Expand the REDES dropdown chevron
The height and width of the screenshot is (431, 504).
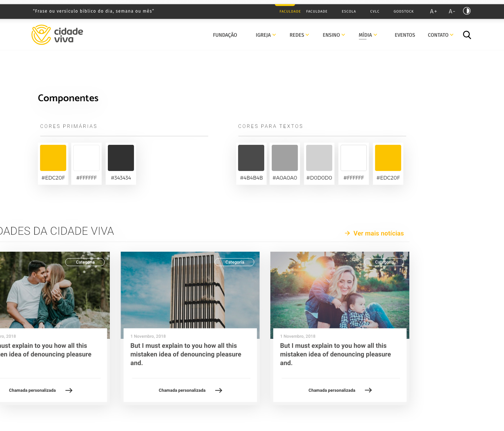click(x=307, y=35)
